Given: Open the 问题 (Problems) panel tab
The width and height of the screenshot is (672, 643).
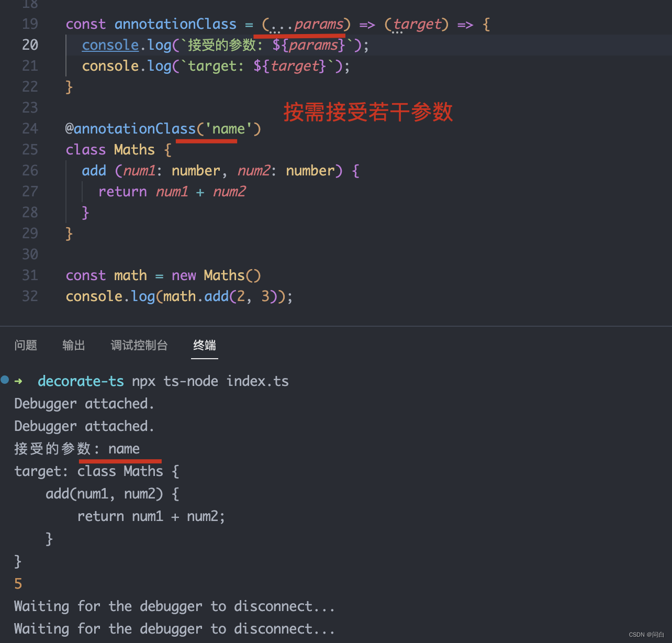Looking at the screenshot, I should tap(26, 345).
